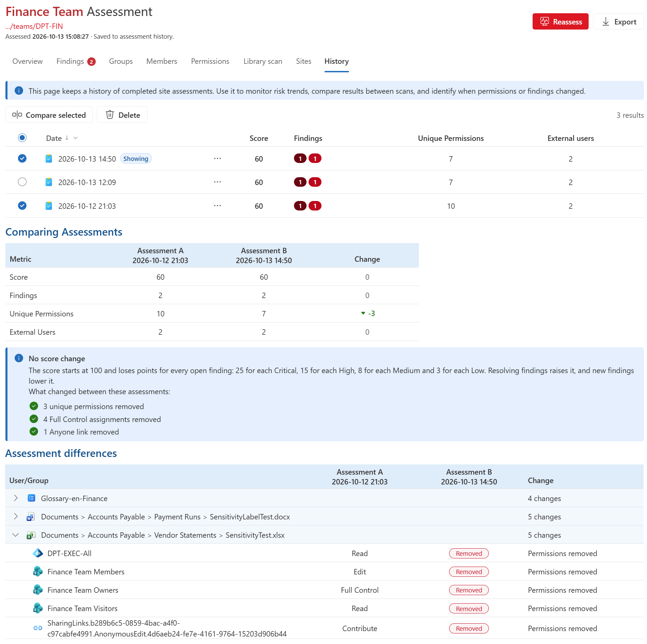Delete selected assessments
This screenshot has width=647, height=644.
(122, 115)
